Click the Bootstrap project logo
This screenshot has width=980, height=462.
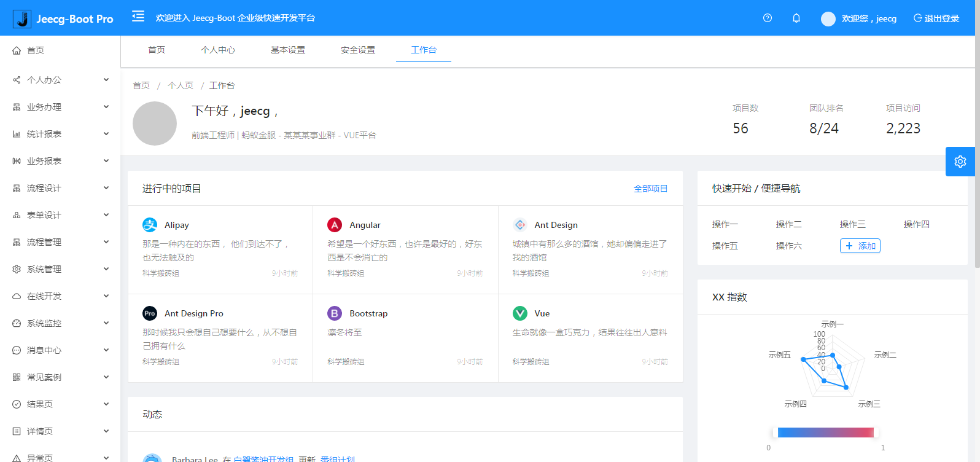click(335, 313)
